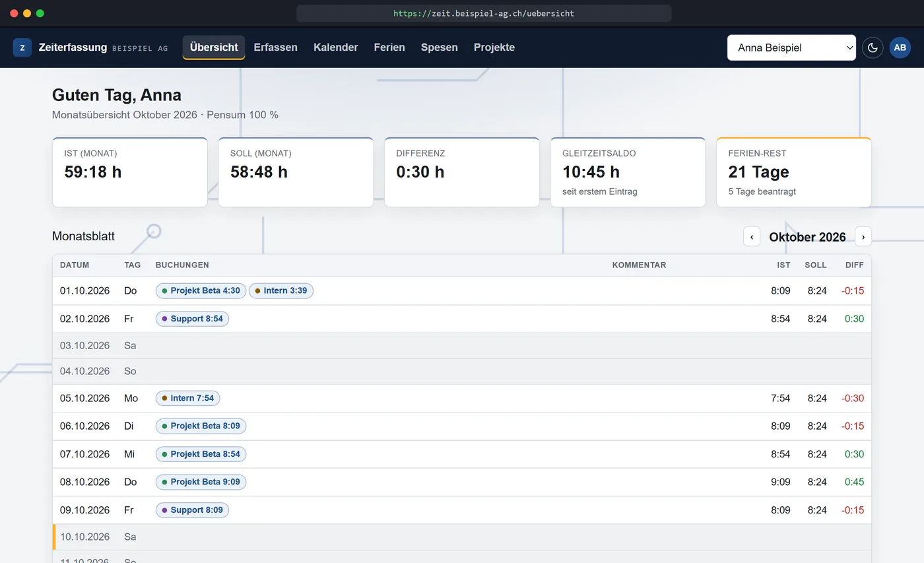Open the Differenz 0:30 h card
The image size is (924, 563).
pos(462,172)
